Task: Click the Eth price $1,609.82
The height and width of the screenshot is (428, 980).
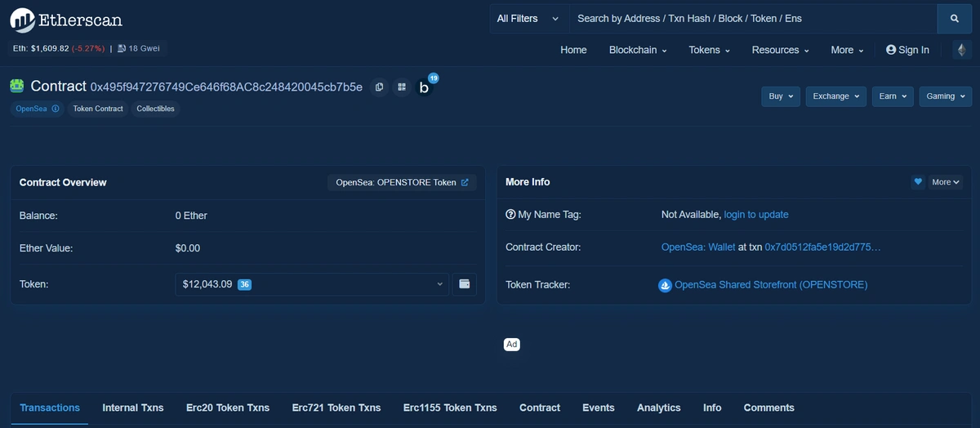Action: pyautogui.click(x=41, y=48)
